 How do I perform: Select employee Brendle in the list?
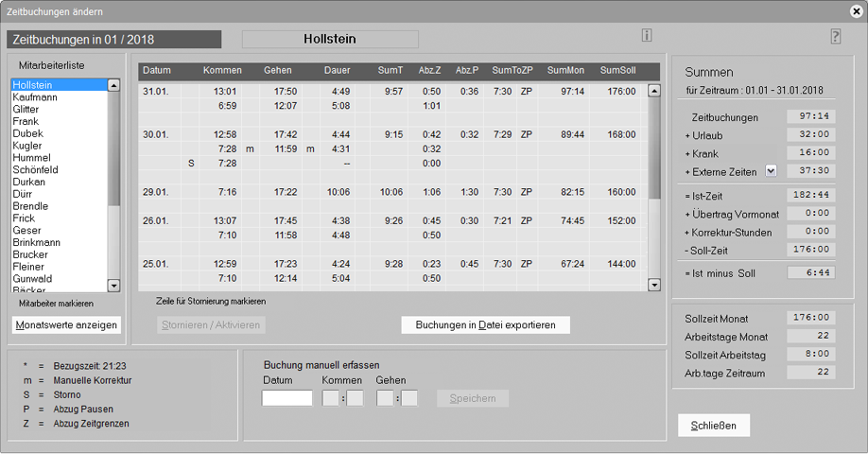[59, 206]
